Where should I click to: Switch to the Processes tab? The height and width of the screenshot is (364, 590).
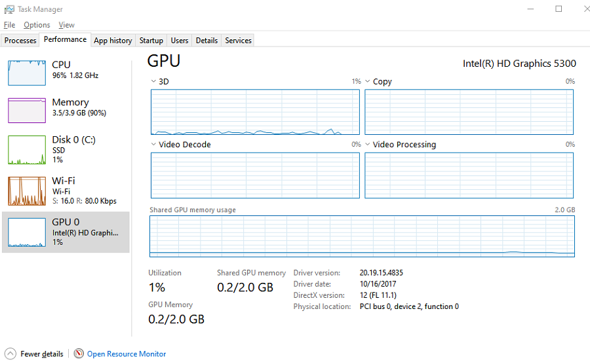coord(20,41)
